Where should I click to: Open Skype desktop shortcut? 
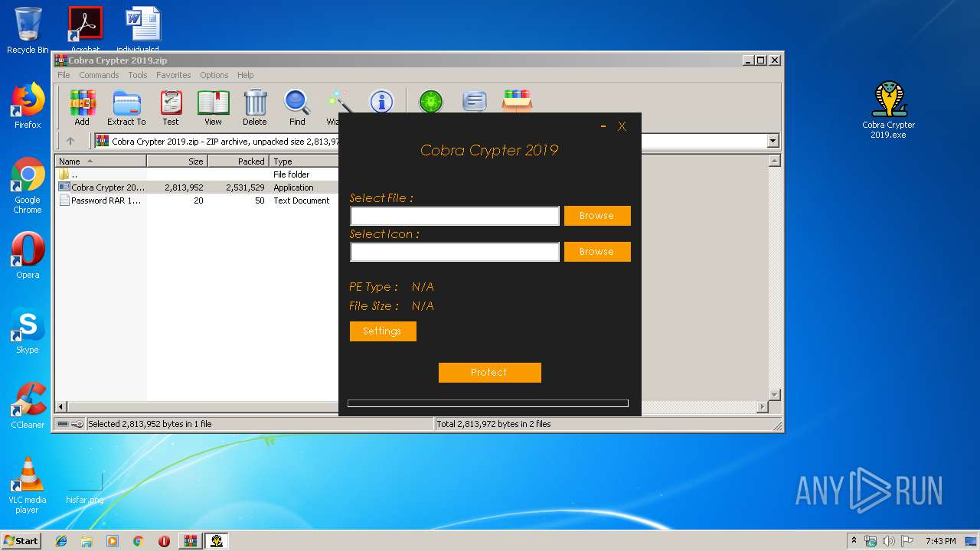click(x=28, y=331)
